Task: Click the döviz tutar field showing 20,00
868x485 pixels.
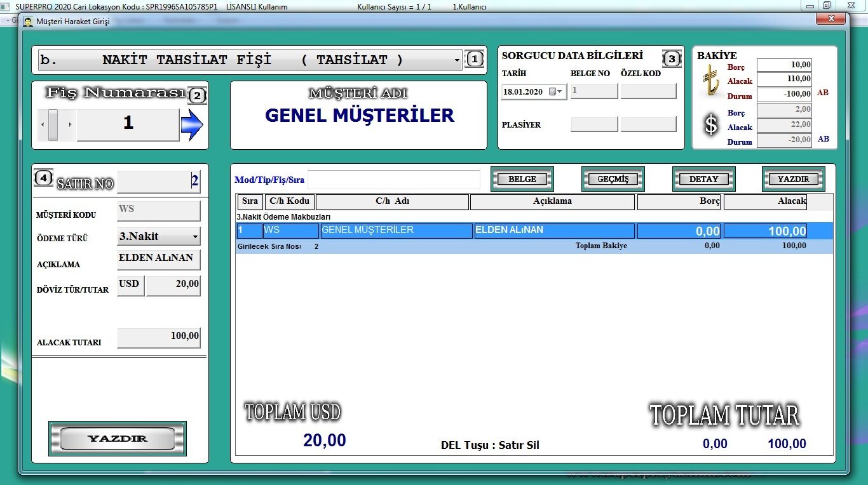Action: tap(173, 286)
